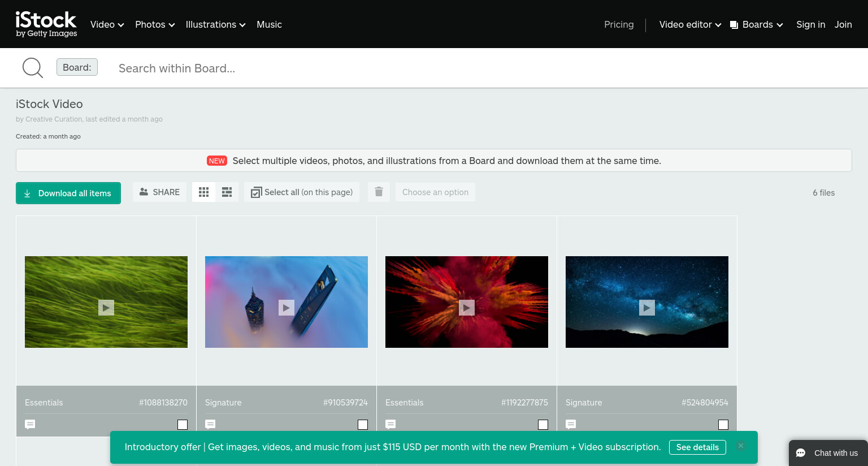
Task: Select checkbox for item #910539724
Action: click(x=363, y=425)
